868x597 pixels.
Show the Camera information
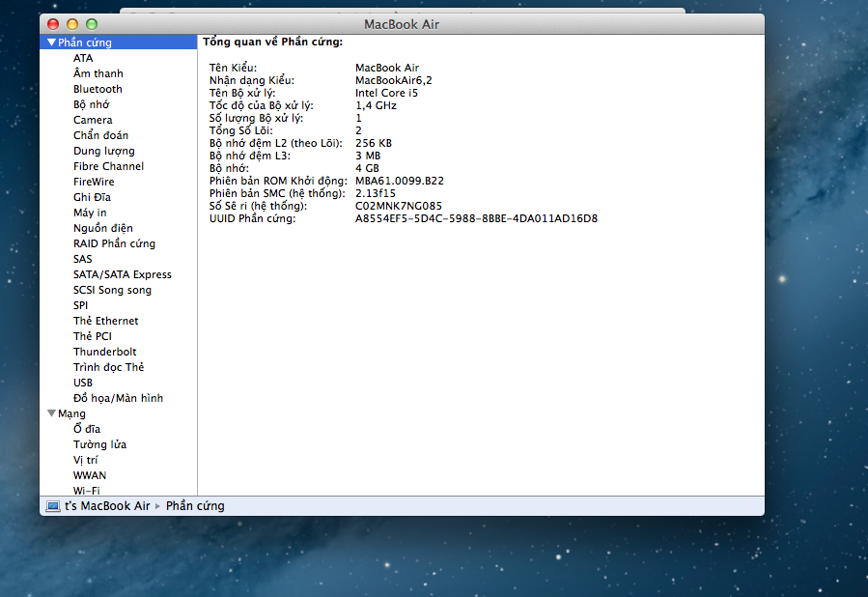click(93, 120)
